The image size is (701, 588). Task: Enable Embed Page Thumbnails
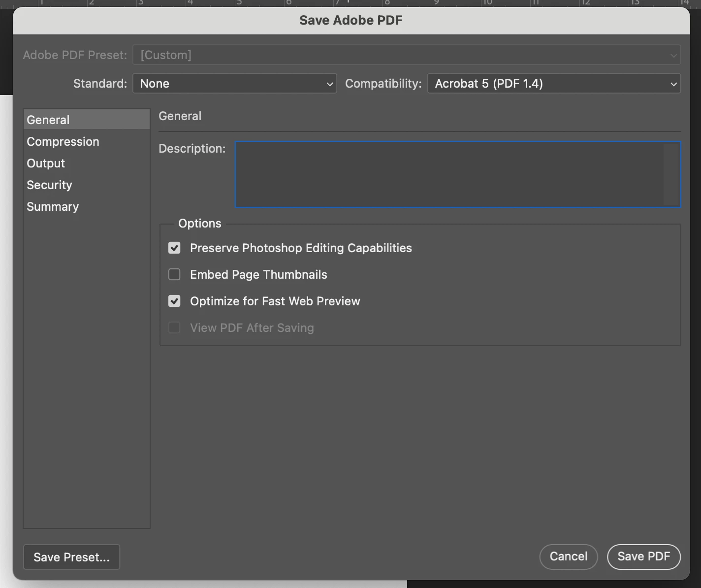tap(174, 274)
